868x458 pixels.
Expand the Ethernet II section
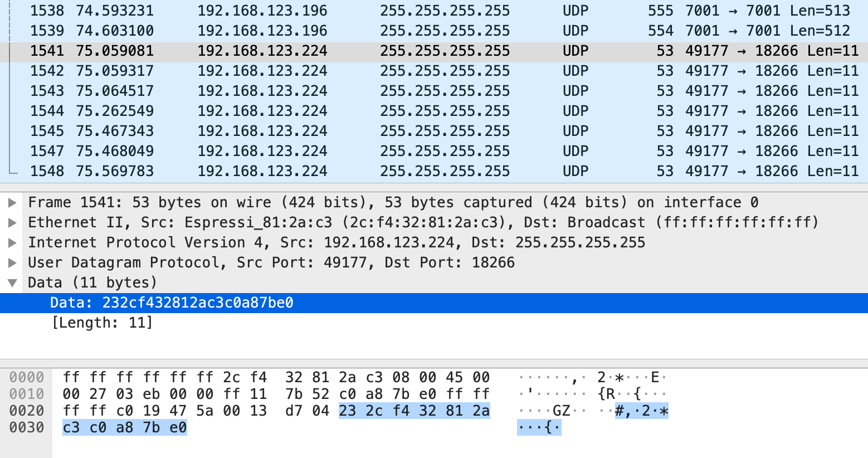click(x=12, y=223)
